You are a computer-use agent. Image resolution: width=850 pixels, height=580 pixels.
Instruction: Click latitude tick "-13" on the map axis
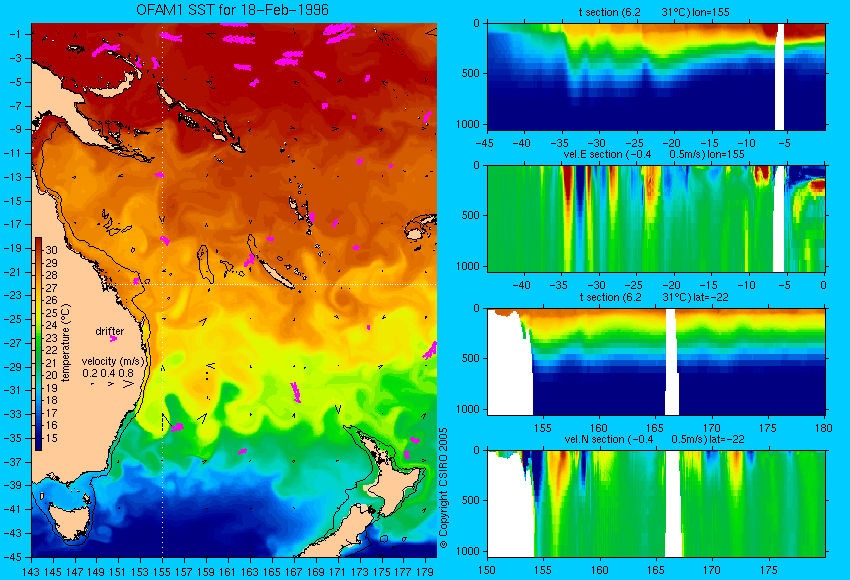point(13,177)
